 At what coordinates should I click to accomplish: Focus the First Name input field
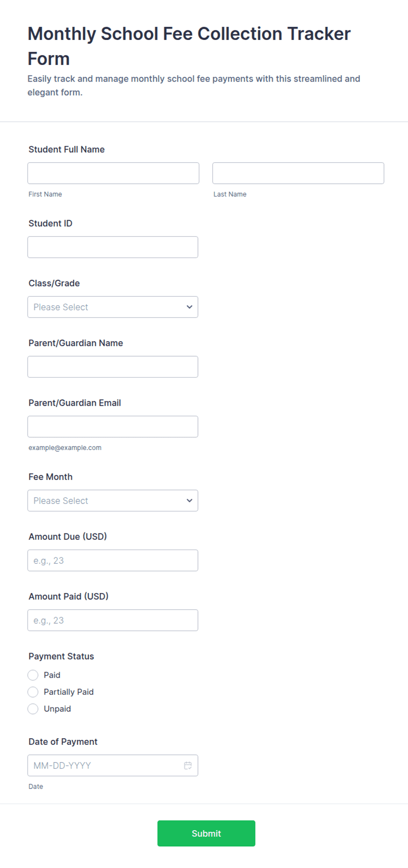pos(113,173)
